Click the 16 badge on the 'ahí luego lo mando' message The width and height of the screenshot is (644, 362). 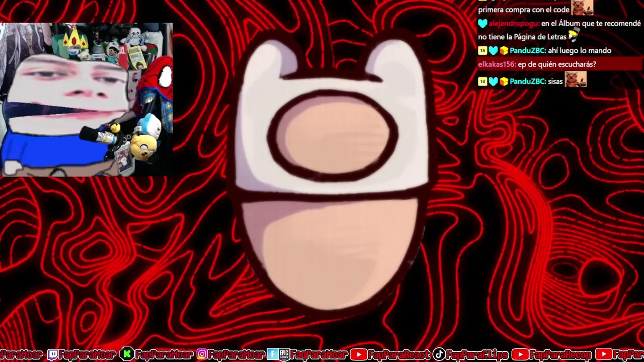tap(482, 51)
